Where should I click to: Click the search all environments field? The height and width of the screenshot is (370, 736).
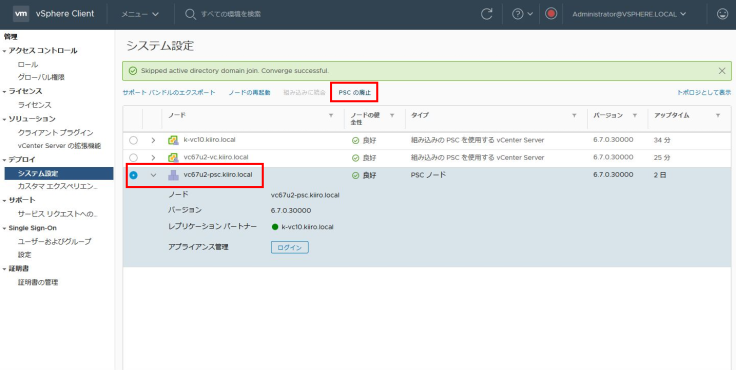(x=231, y=14)
